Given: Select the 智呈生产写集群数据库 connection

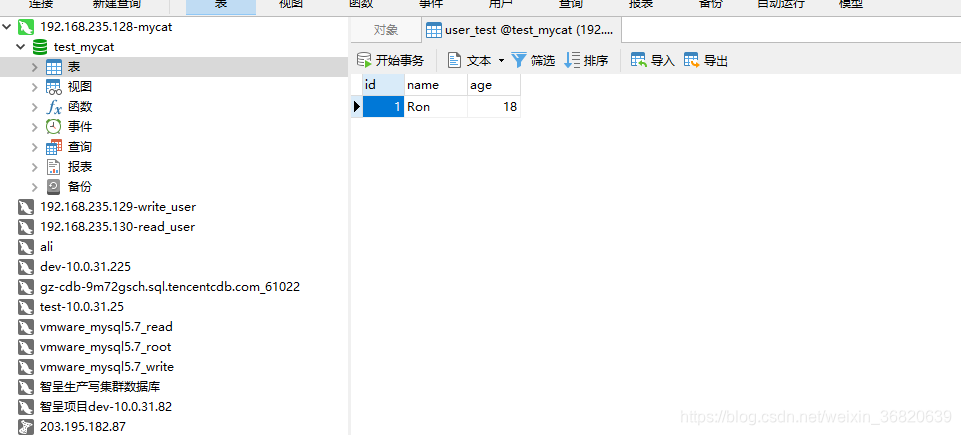Looking at the screenshot, I should click(x=100, y=387).
